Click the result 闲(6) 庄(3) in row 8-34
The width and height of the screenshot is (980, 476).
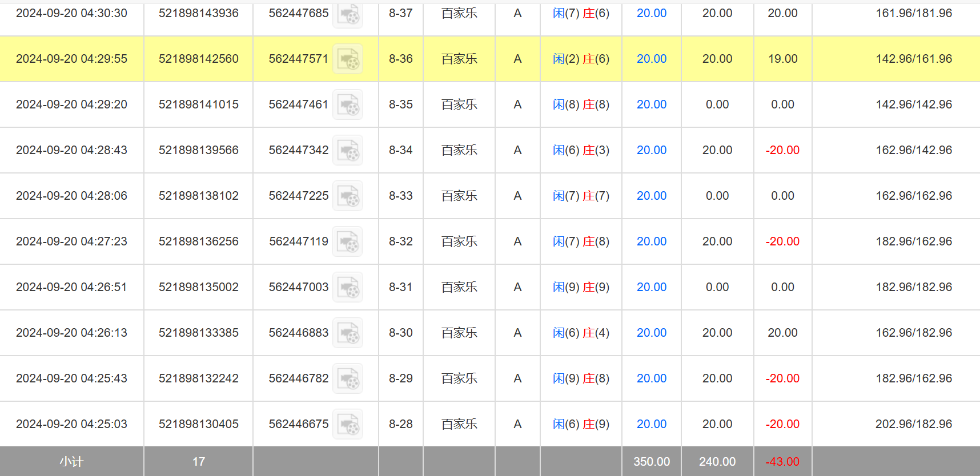coord(581,150)
